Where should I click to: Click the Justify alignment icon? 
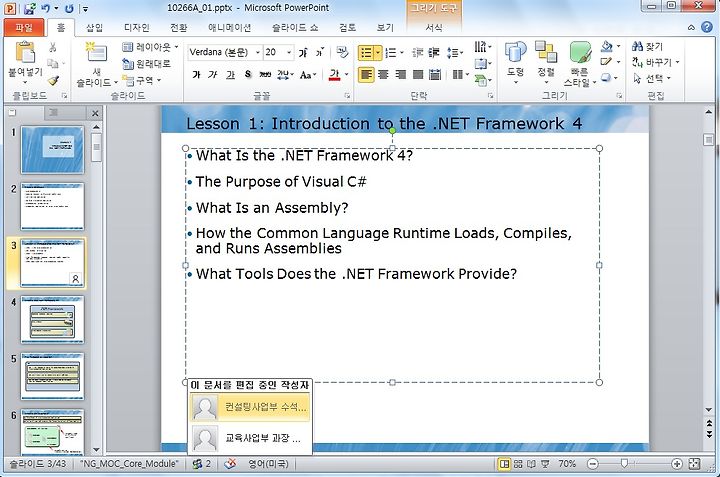point(418,74)
